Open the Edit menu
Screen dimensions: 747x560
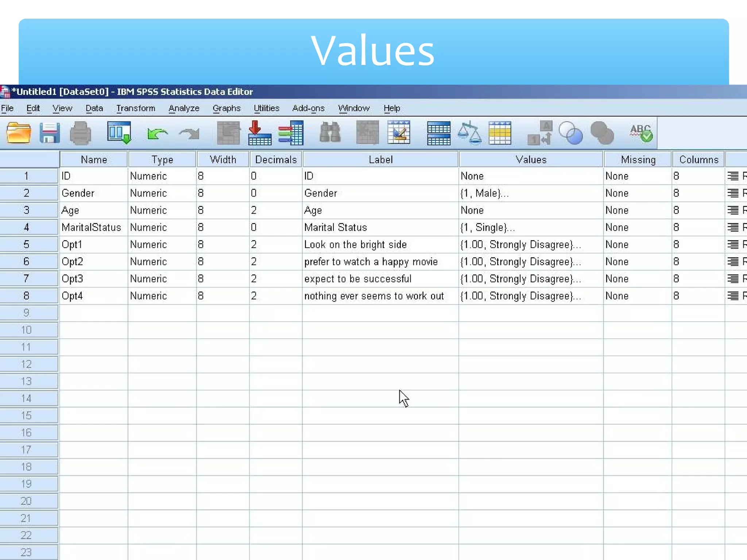pyautogui.click(x=33, y=108)
